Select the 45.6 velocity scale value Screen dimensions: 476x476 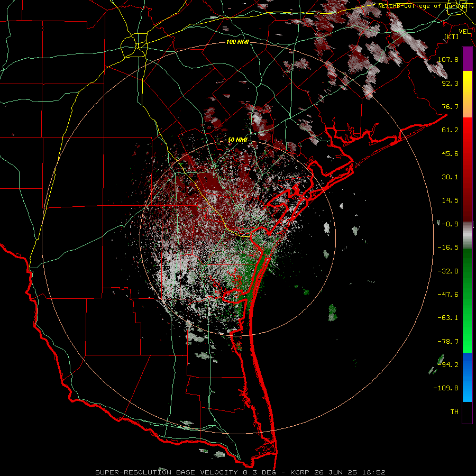[450, 153]
